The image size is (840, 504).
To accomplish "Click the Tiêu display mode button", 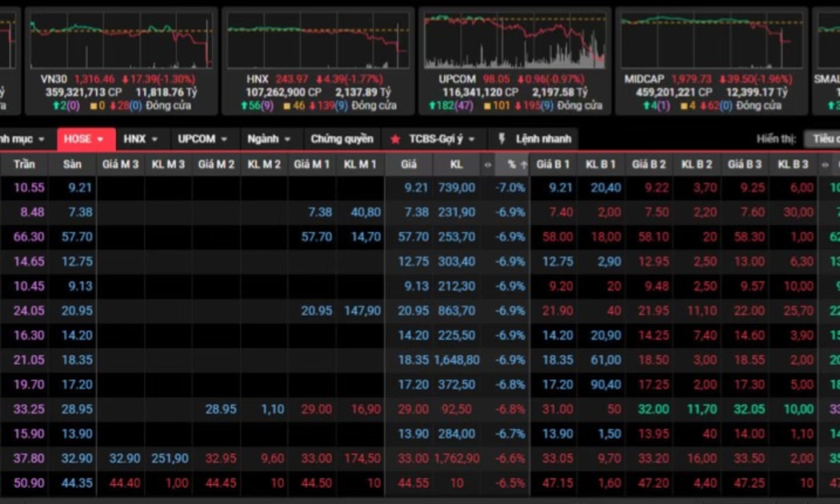I will coord(823,139).
